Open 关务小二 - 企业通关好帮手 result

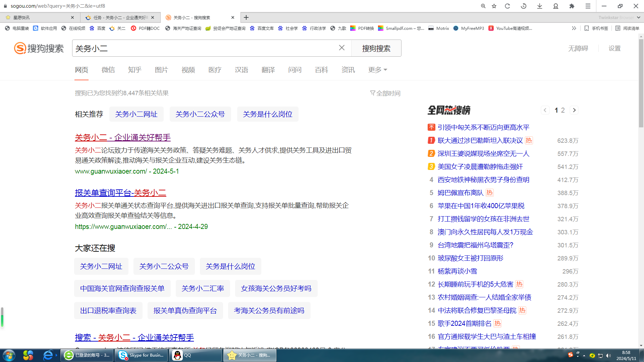coord(123,137)
